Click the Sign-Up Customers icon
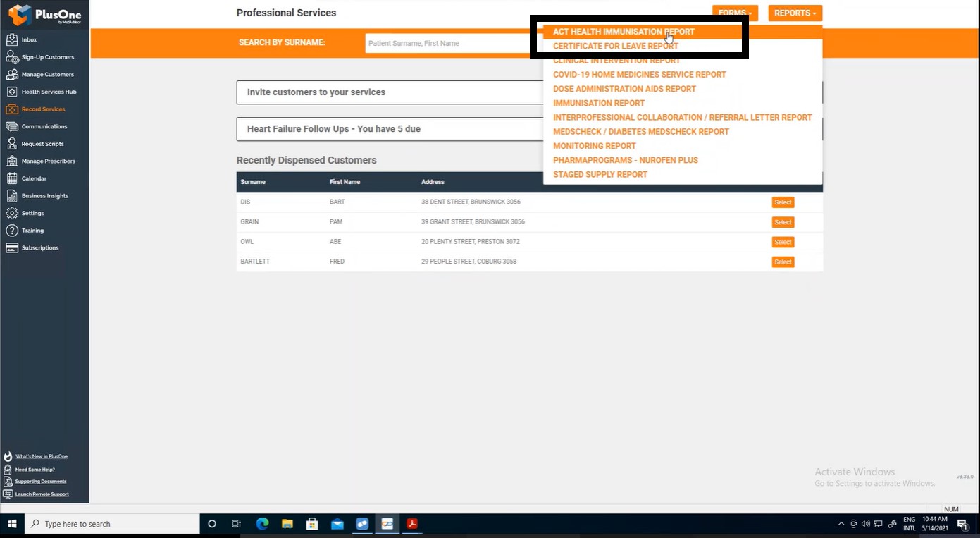Image resolution: width=980 pixels, height=538 pixels. [11, 57]
